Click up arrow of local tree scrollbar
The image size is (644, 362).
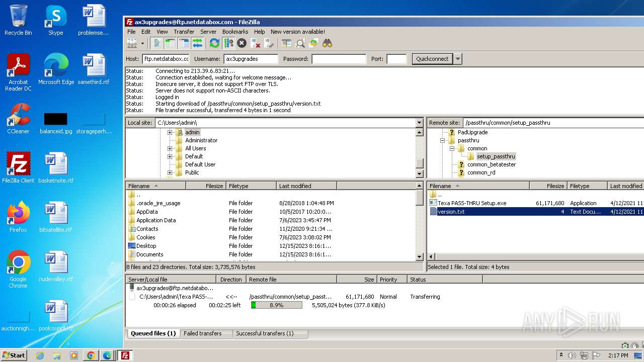419,132
